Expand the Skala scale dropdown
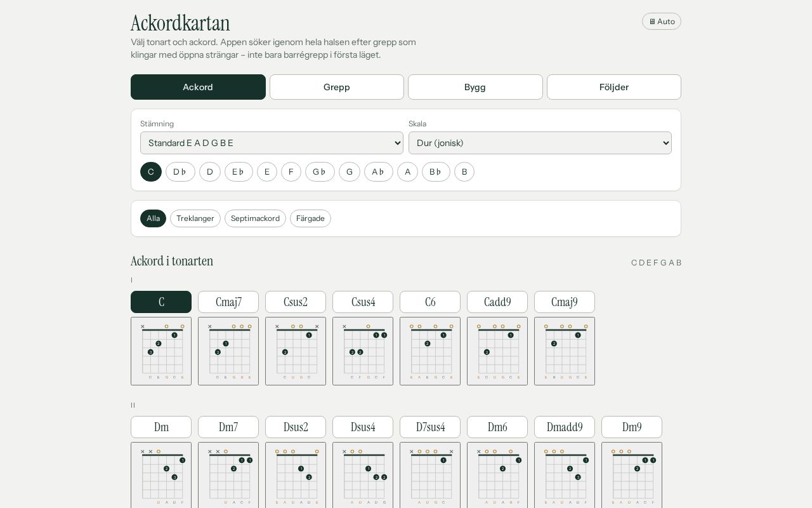The width and height of the screenshot is (812, 508). 540,143
